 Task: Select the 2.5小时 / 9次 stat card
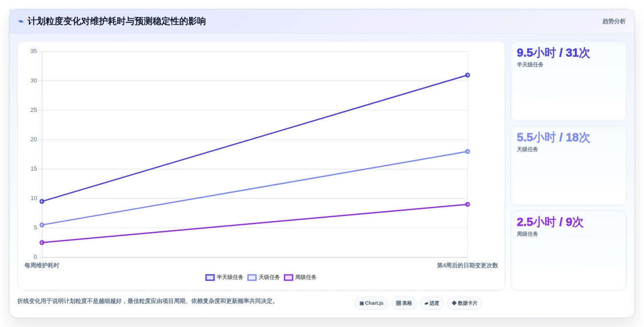click(569, 250)
